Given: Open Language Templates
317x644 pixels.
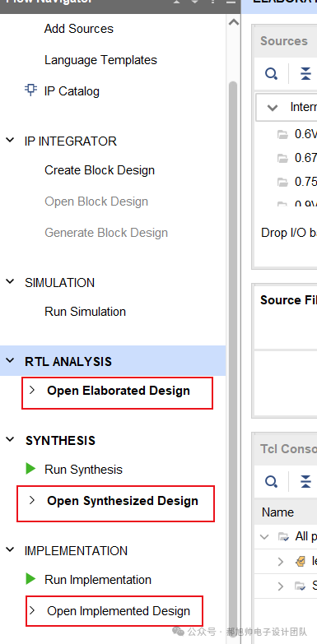Looking at the screenshot, I should click(100, 60).
